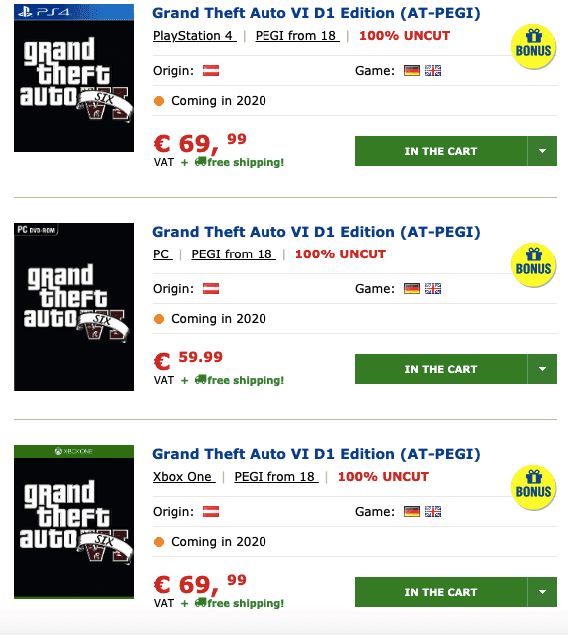
Task: Click free shipping truck icon on PS4 listing
Action: 200,162
